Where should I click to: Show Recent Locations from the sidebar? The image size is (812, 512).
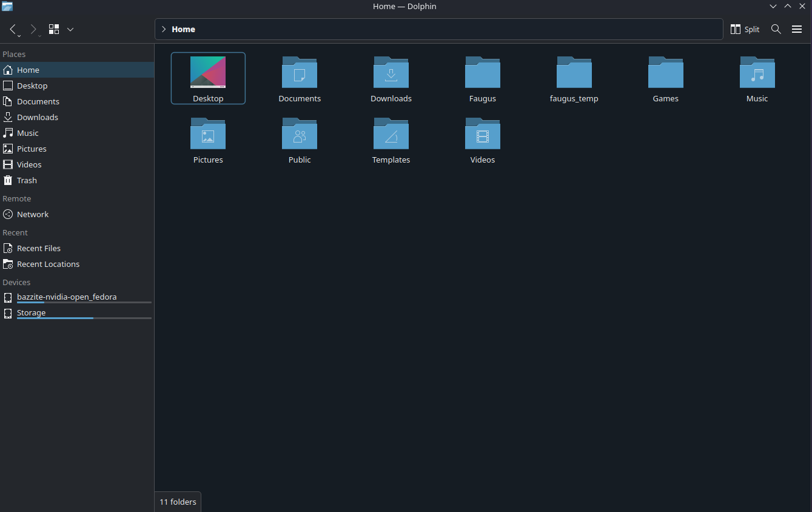point(77,264)
